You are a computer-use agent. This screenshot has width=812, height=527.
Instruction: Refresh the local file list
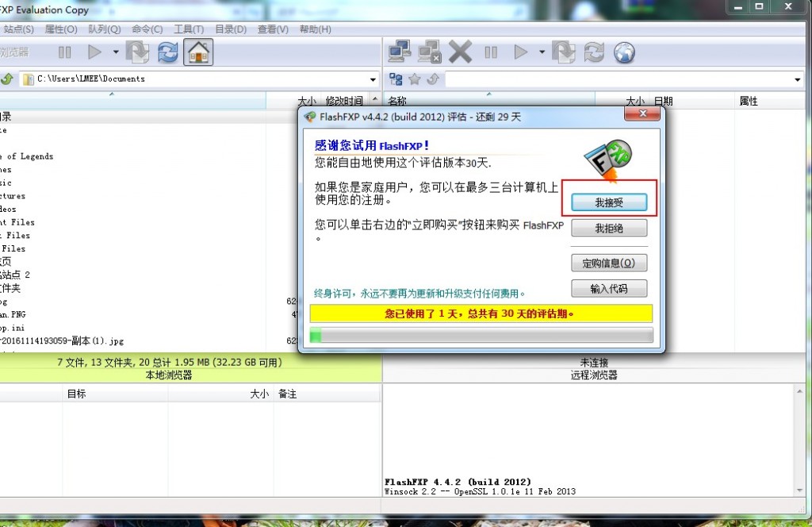pyautogui.click(x=168, y=52)
